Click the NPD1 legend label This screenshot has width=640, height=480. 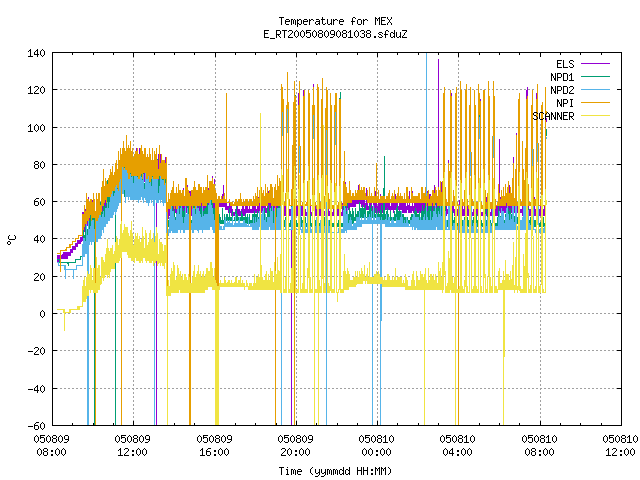562,77
